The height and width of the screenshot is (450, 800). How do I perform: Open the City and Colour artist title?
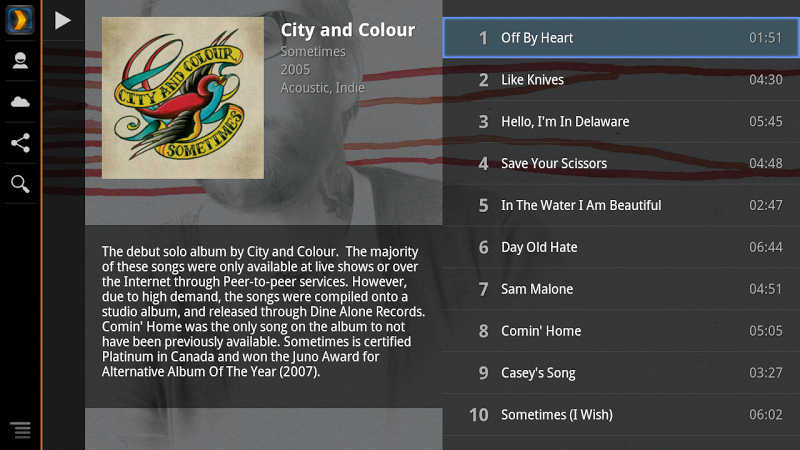(348, 30)
